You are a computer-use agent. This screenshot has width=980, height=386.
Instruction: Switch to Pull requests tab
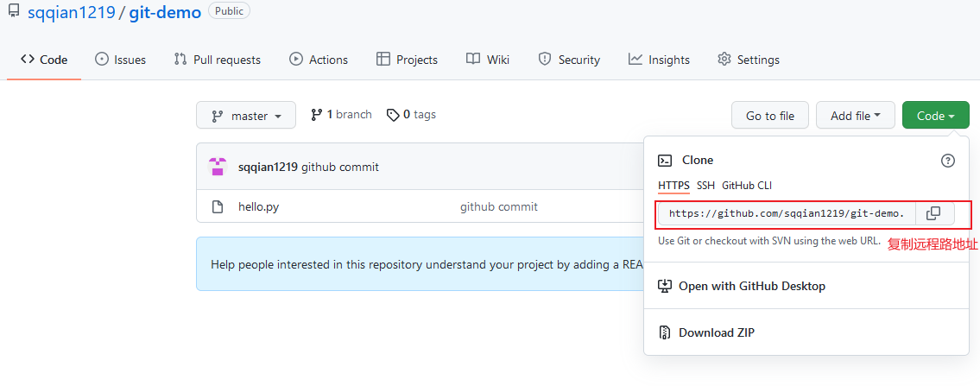pos(218,60)
